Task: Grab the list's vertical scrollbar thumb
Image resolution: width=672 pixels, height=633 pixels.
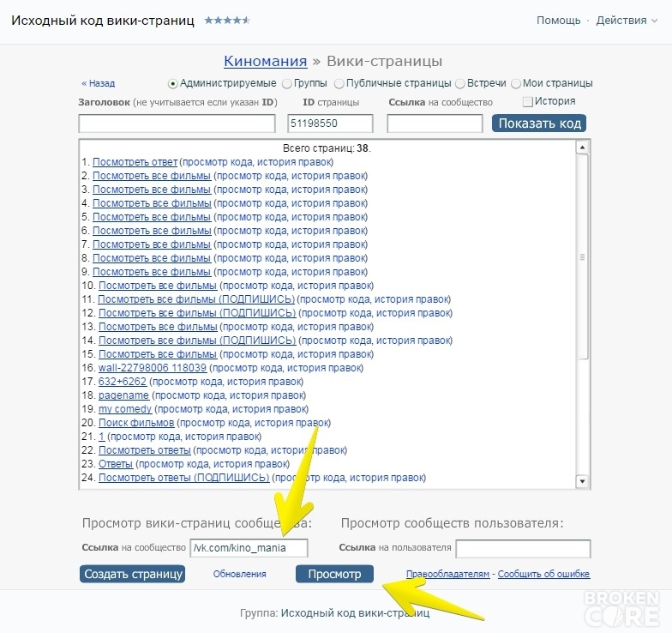Action: pyautogui.click(x=582, y=256)
